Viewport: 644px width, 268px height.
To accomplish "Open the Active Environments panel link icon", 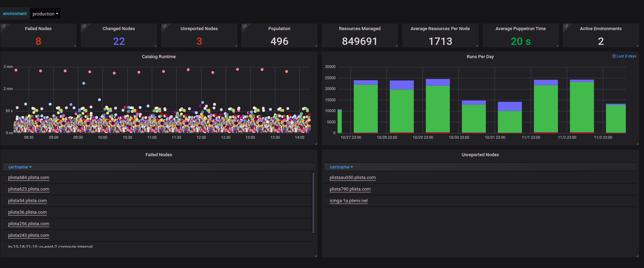I will pos(566,26).
